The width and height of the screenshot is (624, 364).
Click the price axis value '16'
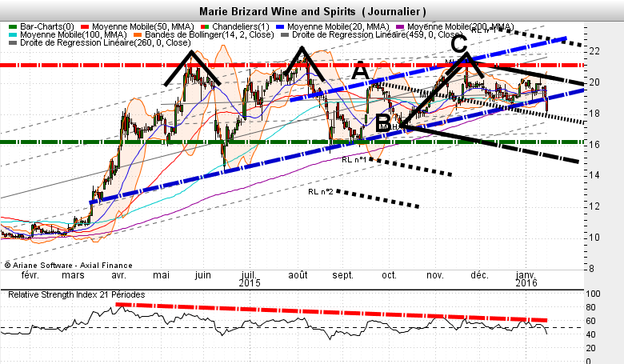(x=594, y=145)
